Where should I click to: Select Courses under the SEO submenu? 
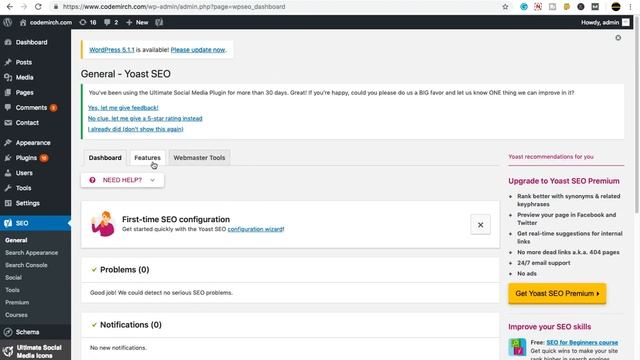(16, 315)
